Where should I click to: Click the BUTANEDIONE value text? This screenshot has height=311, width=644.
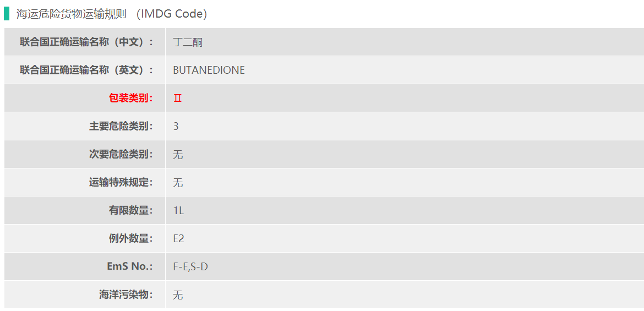209,70
